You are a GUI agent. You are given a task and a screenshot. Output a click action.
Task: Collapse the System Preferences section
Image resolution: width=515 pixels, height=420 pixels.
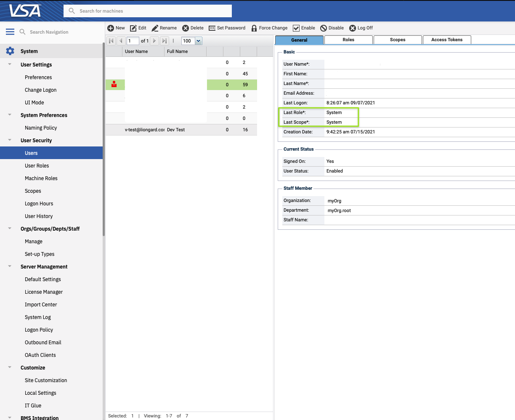click(10, 115)
